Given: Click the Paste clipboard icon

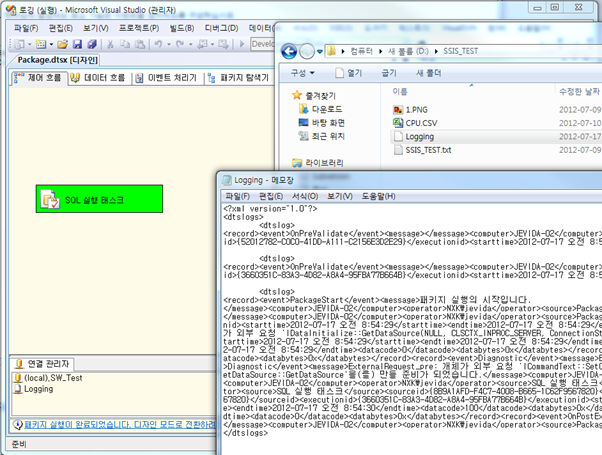Looking at the screenshot, I should [140, 44].
